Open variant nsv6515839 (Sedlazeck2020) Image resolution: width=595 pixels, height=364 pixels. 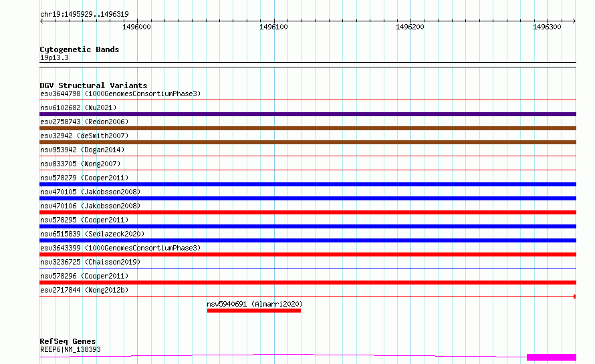pyautogui.click(x=92, y=234)
